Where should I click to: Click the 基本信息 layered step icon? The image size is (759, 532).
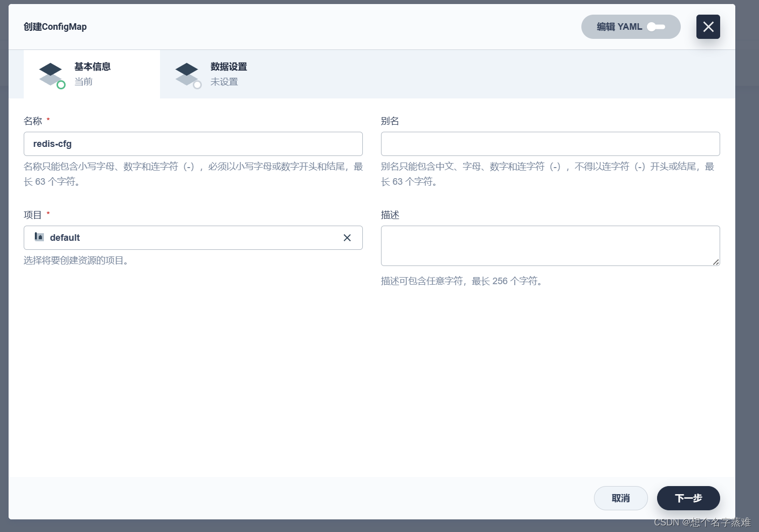coord(51,75)
